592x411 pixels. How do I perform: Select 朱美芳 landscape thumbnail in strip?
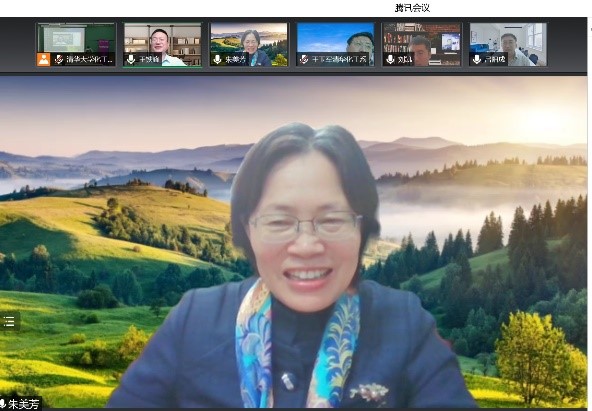pyautogui.click(x=249, y=45)
